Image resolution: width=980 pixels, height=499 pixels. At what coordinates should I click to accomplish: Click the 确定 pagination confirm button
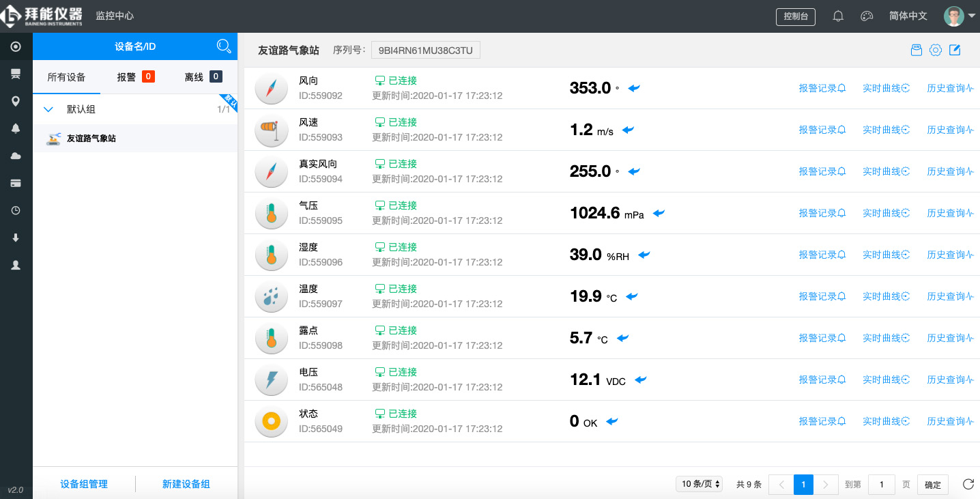[x=932, y=484]
